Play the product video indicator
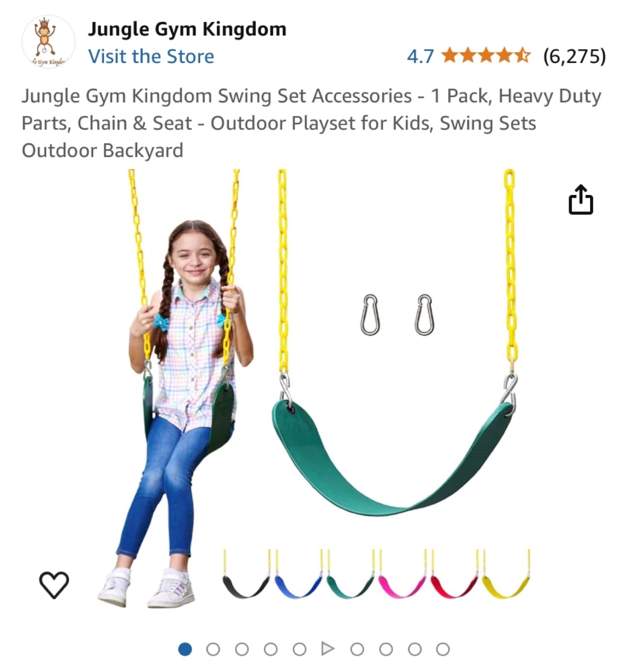 coord(328,649)
